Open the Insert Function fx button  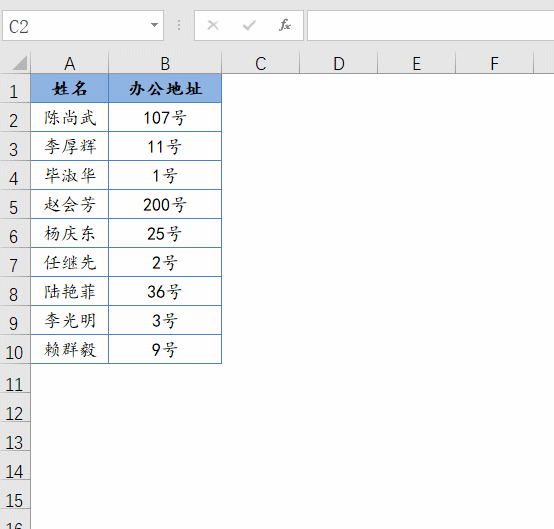coord(285,25)
